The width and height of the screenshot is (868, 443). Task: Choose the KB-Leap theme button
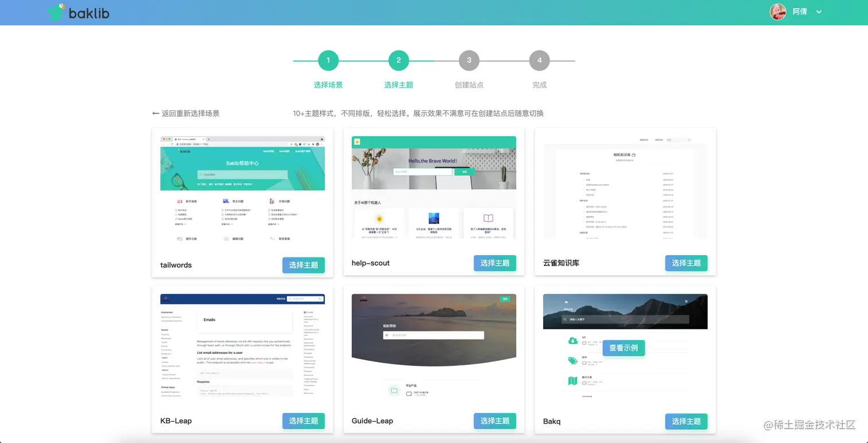pos(304,421)
